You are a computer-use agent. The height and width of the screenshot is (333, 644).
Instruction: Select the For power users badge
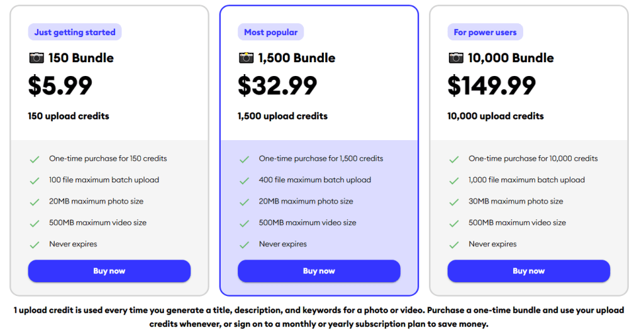(x=485, y=32)
